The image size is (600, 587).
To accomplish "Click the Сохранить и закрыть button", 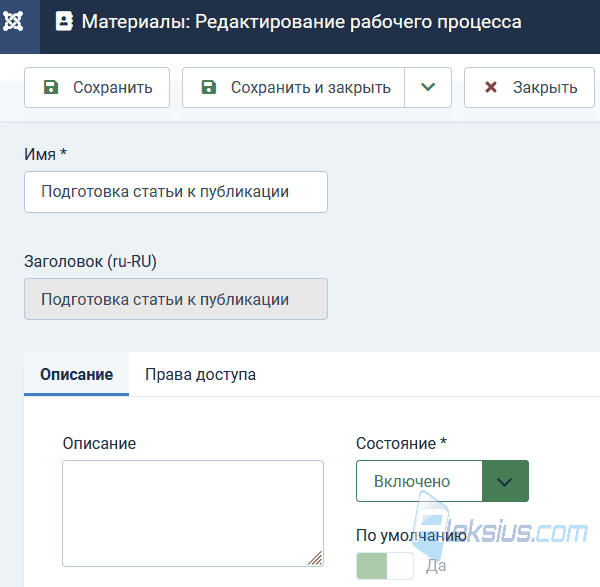I will (293, 88).
